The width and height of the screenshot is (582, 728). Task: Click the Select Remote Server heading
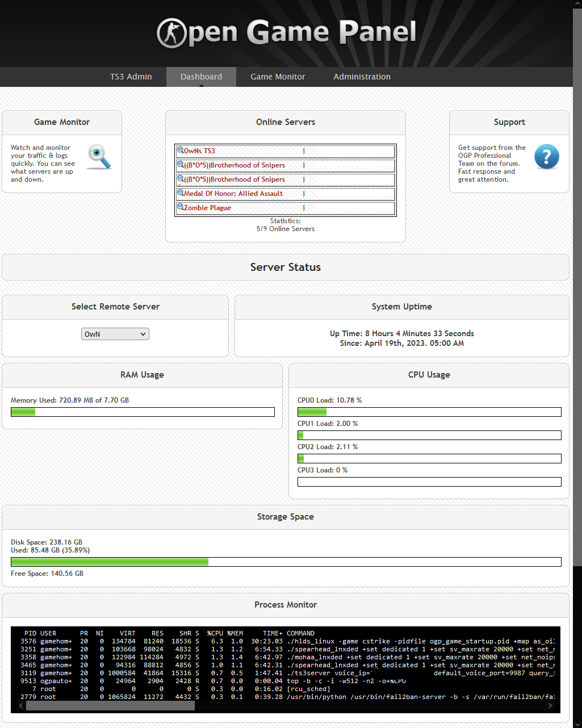click(x=115, y=307)
